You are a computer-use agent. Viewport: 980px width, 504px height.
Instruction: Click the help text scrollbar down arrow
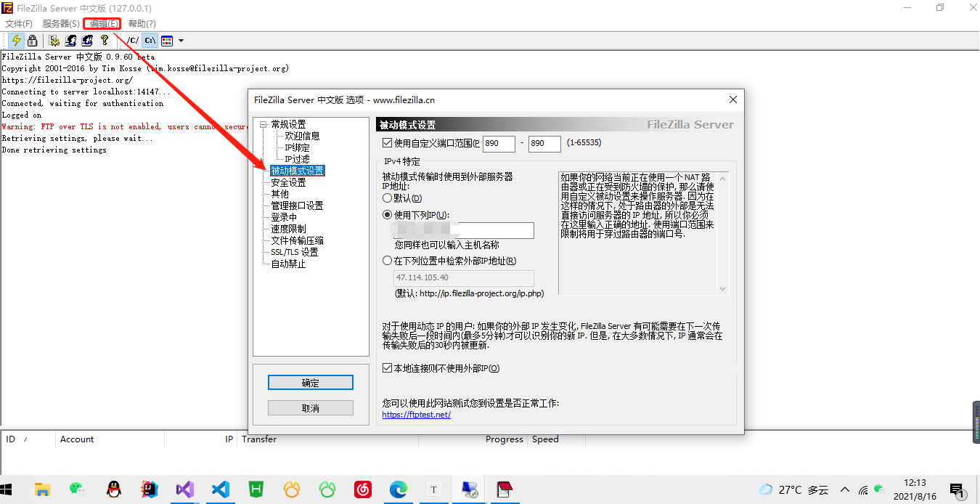tap(722, 289)
